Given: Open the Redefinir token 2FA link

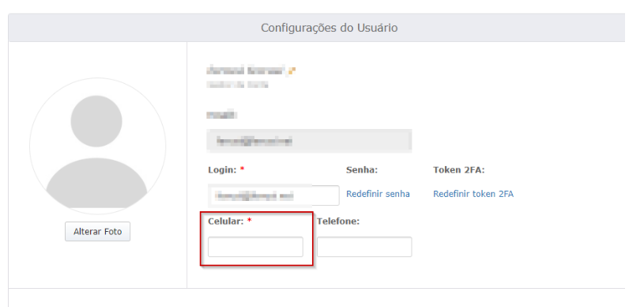Looking at the screenshot, I should (x=473, y=194).
